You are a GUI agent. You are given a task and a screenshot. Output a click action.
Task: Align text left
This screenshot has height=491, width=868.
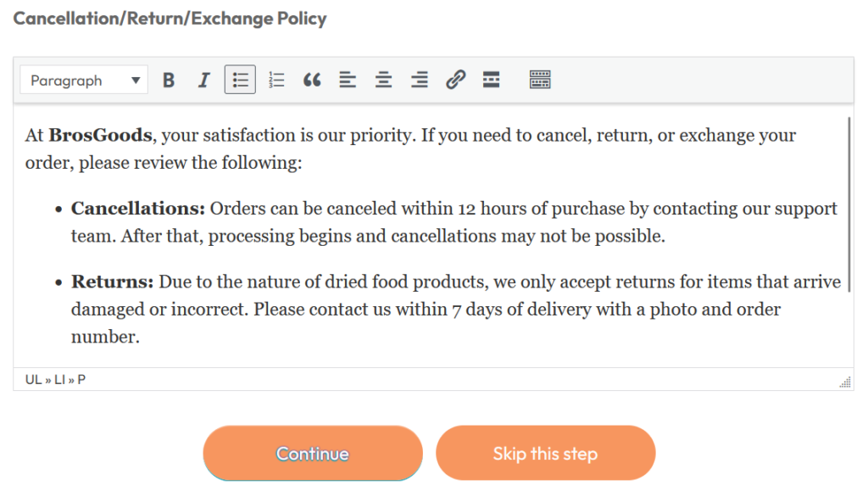point(348,81)
